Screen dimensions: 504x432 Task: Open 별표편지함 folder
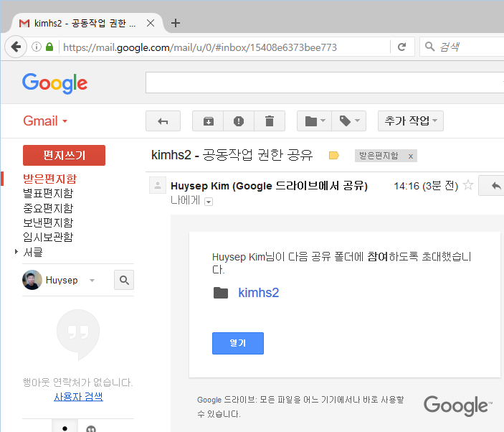click(x=48, y=193)
